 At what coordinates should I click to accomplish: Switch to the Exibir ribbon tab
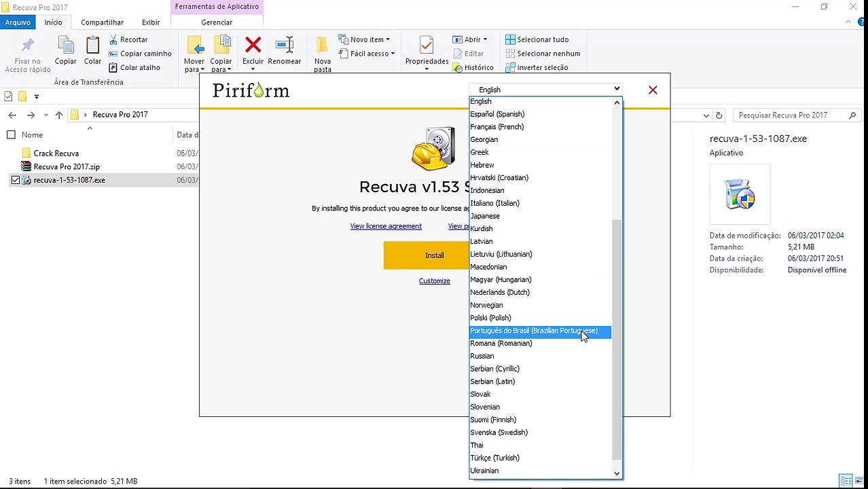(151, 22)
